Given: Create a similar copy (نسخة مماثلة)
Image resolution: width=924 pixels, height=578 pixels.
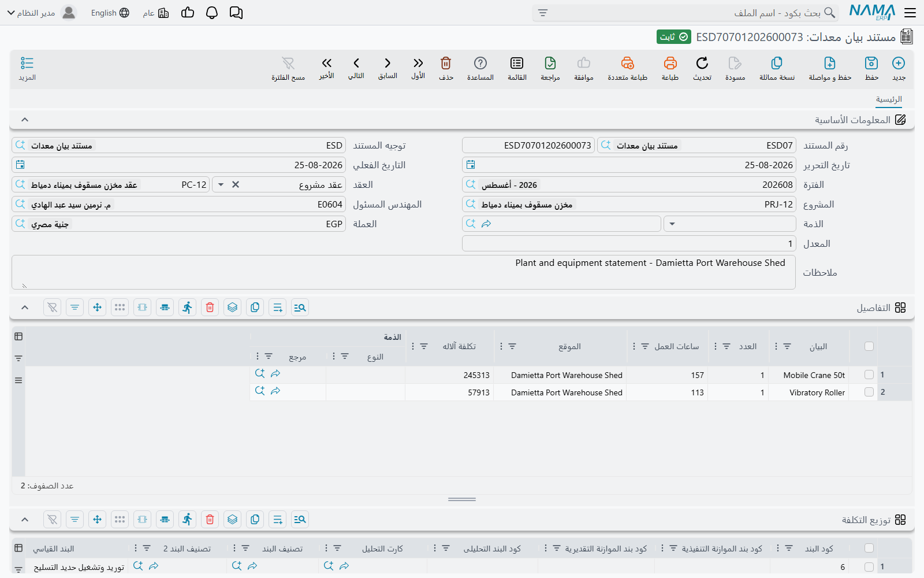Looking at the screenshot, I should [x=777, y=68].
